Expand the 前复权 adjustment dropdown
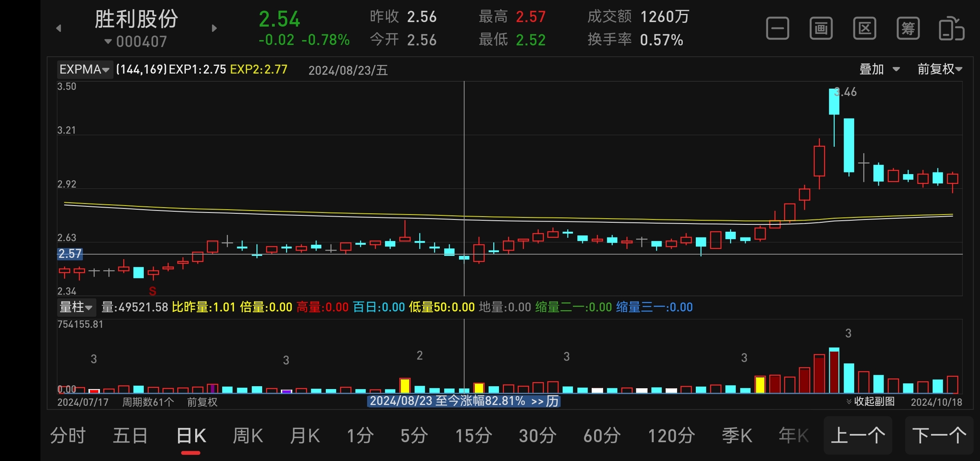The width and height of the screenshot is (980, 461). click(940, 69)
